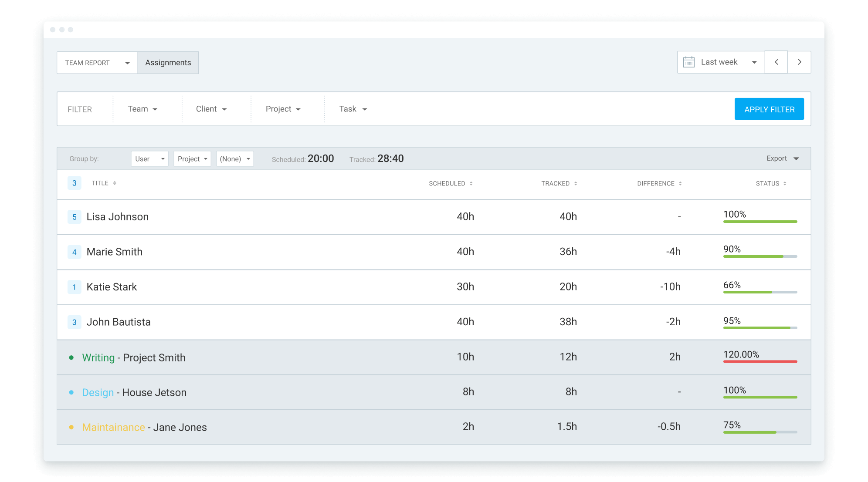Select the Lisa Johnson name
Screen dimensions: 868x482
point(118,217)
